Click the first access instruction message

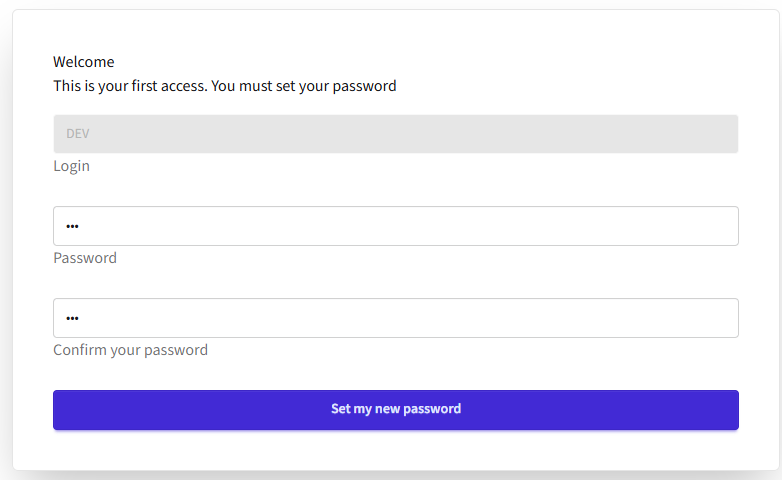point(224,86)
